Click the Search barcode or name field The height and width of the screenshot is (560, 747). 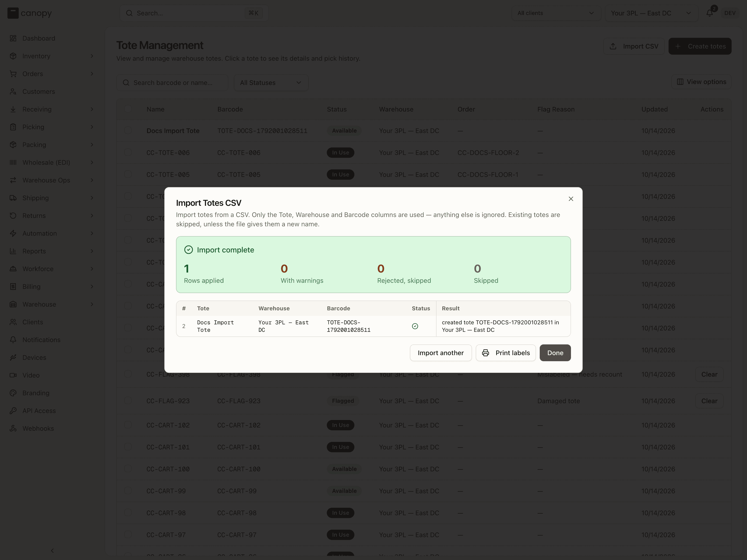pos(172,83)
